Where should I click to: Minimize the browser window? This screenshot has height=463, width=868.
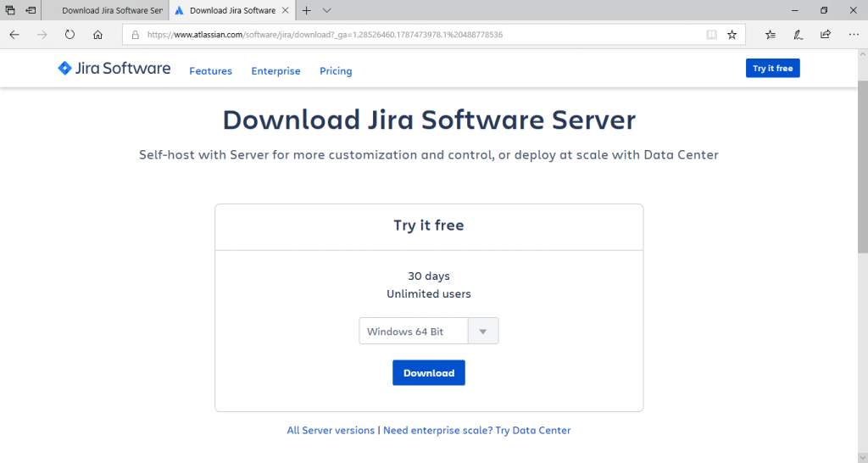795,10
